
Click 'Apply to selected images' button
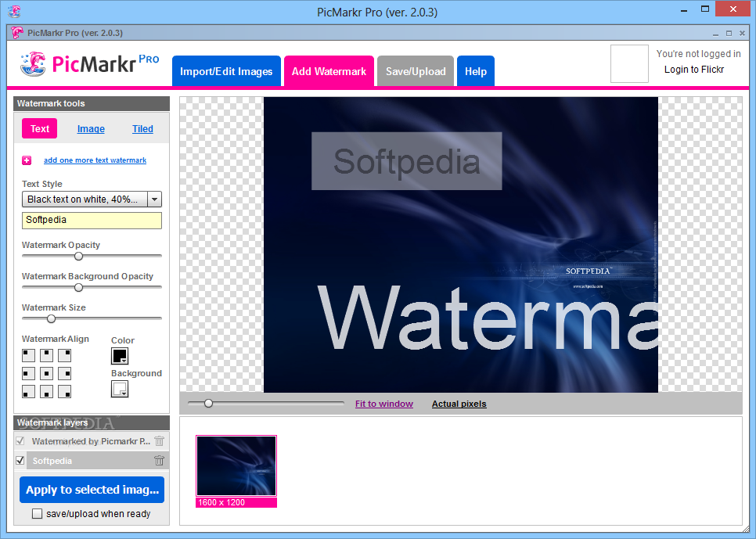pos(92,490)
